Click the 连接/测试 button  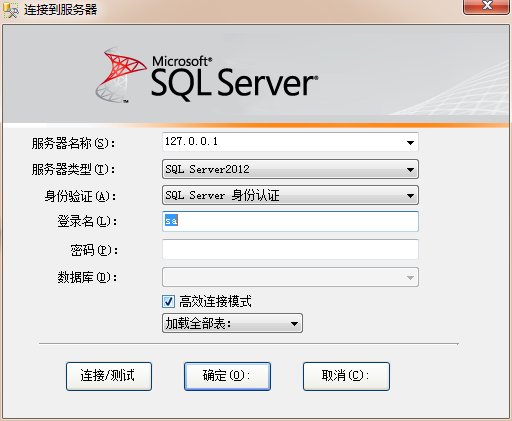click(x=109, y=376)
